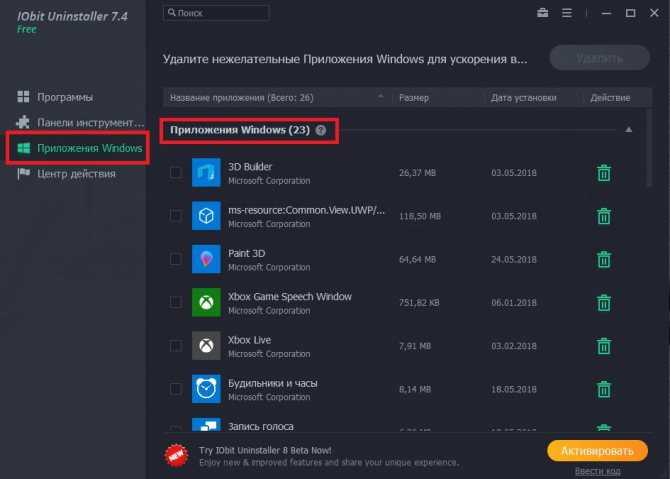Uninstall Xbox Game Speech Window via trash
The height and width of the screenshot is (479, 670).
(x=604, y=303)
